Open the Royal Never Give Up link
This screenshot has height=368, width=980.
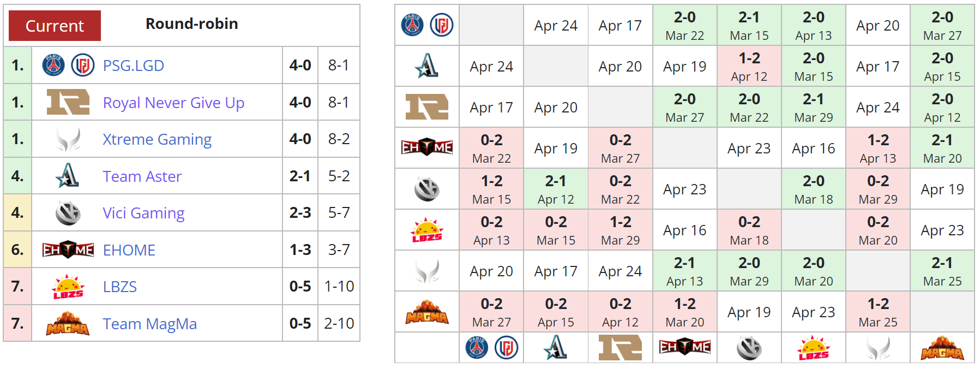tap(173, 103)
